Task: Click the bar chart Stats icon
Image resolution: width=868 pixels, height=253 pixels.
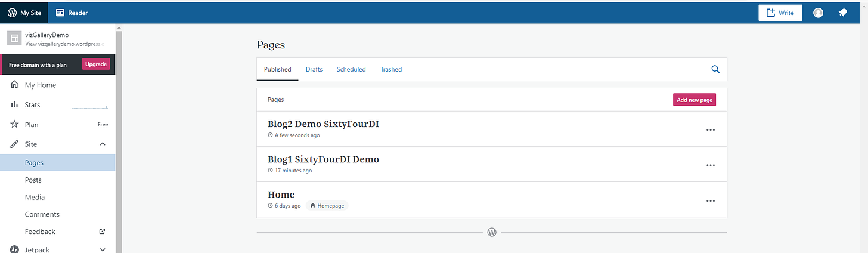Action: click(x=14, y=104)
